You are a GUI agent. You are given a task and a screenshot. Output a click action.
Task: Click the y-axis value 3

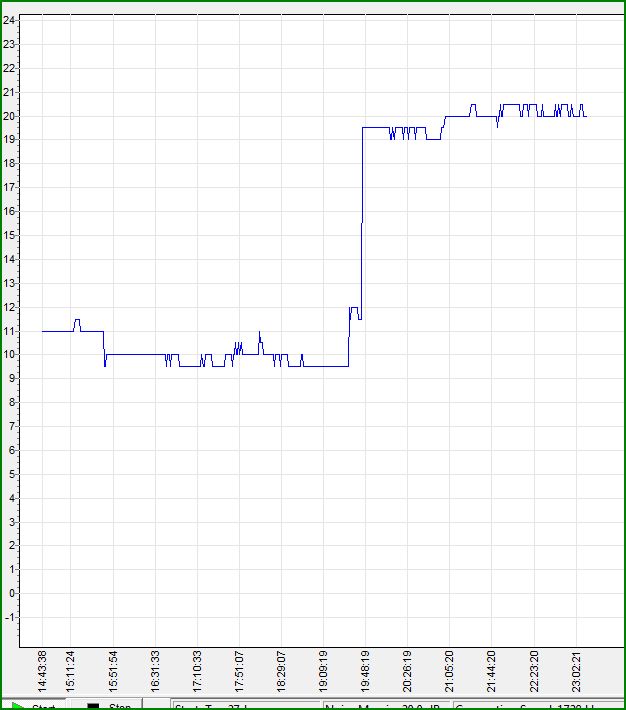(12, 523)
